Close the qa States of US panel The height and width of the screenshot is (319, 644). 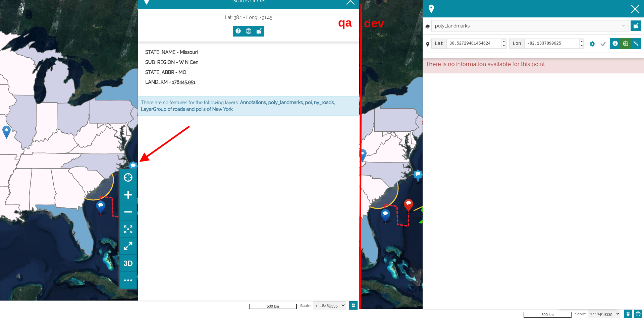tap(351, 2)
